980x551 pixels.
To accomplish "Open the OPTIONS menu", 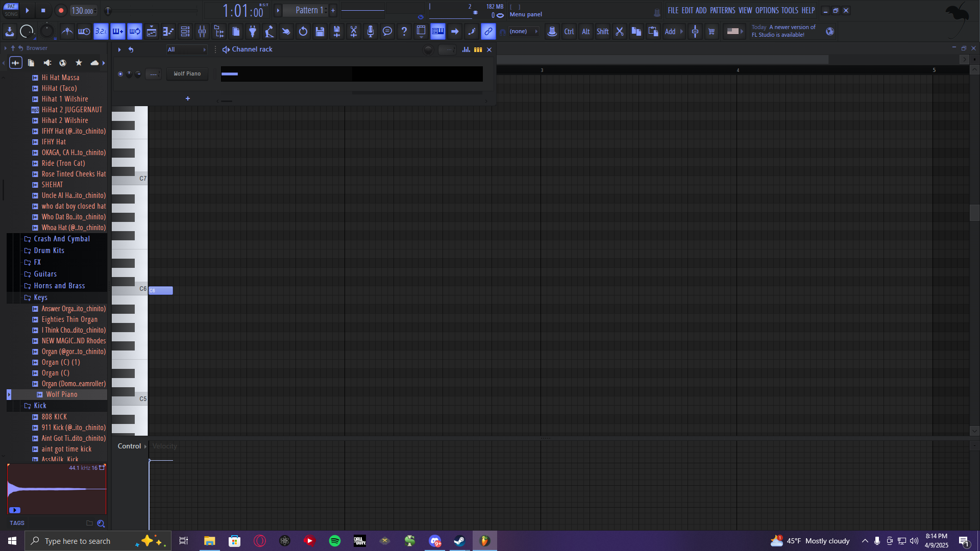I will click(767, 10).
